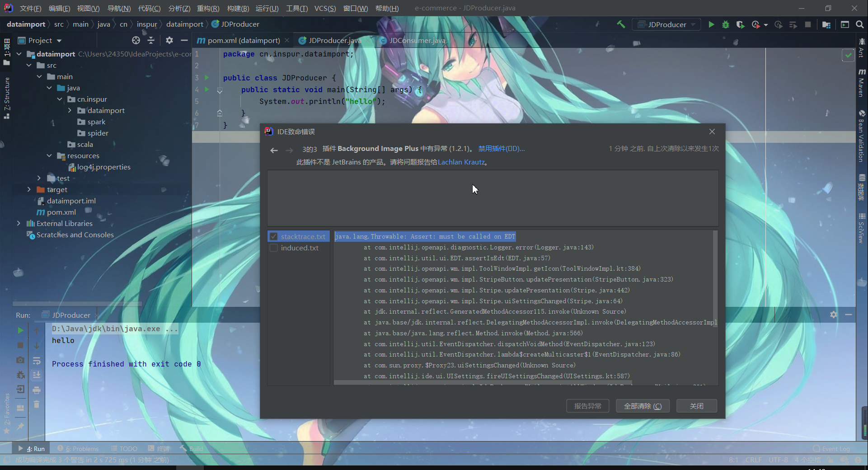The image size is (868, 470).
Task: Open the Maven tool window
Action: (862, 81)
